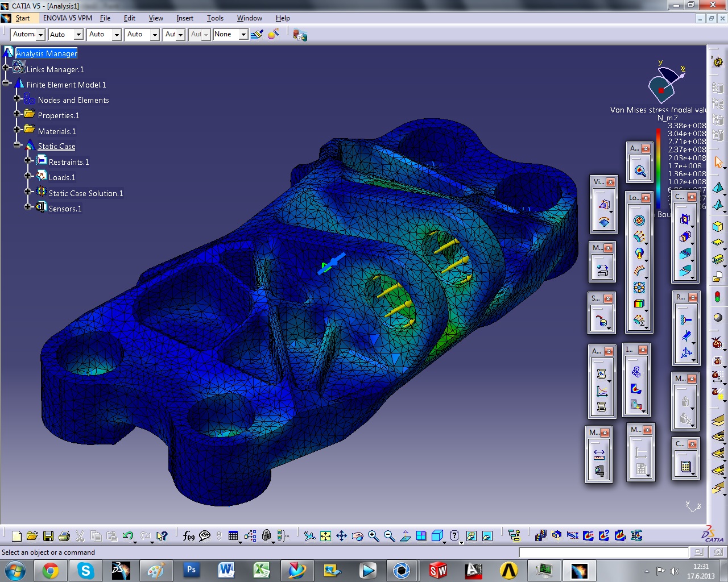Select the Temperature Field icon in Loads toolbar
728x582 pixels.
[639, 304]
